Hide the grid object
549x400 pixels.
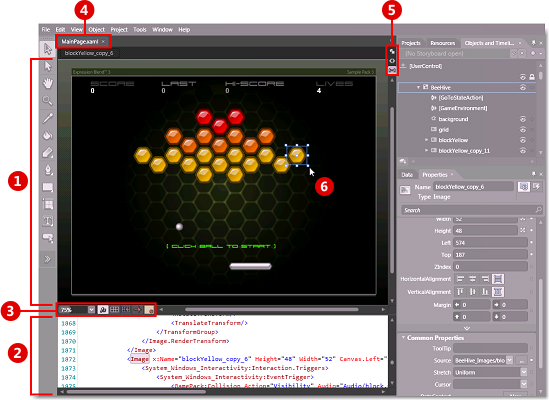[x=523, y=130]
